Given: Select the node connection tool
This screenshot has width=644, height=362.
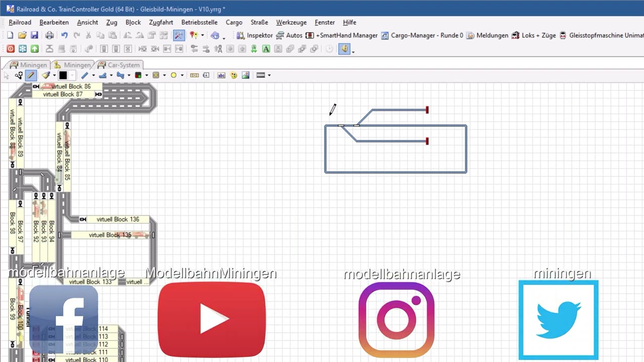Looking at the screenshot, I should (19, 75).
